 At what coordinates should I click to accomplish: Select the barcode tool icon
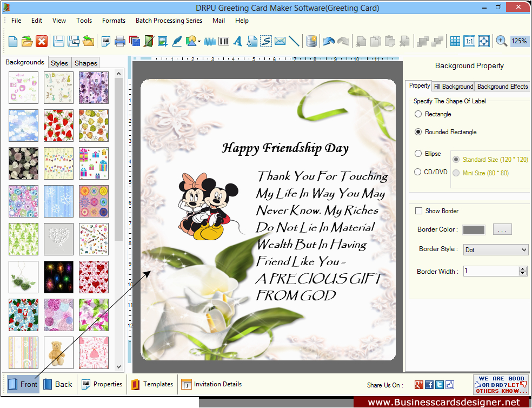point(223,41)
